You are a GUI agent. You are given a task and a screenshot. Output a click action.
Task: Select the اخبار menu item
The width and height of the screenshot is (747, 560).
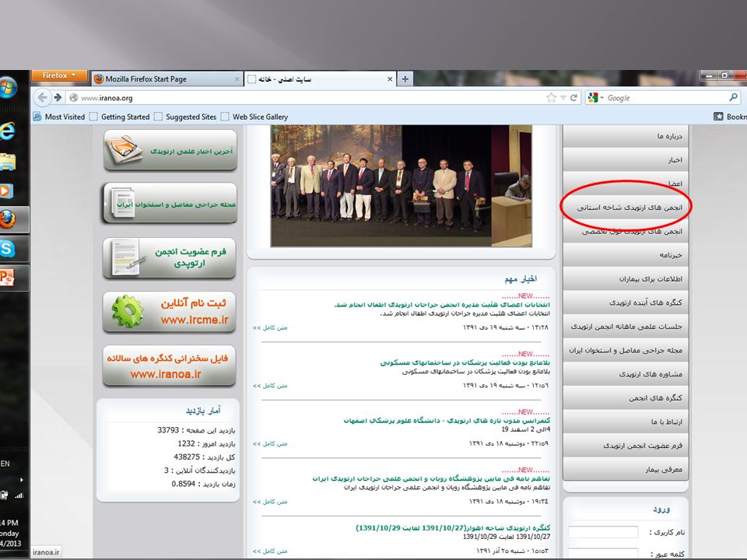tap(626, 160)
